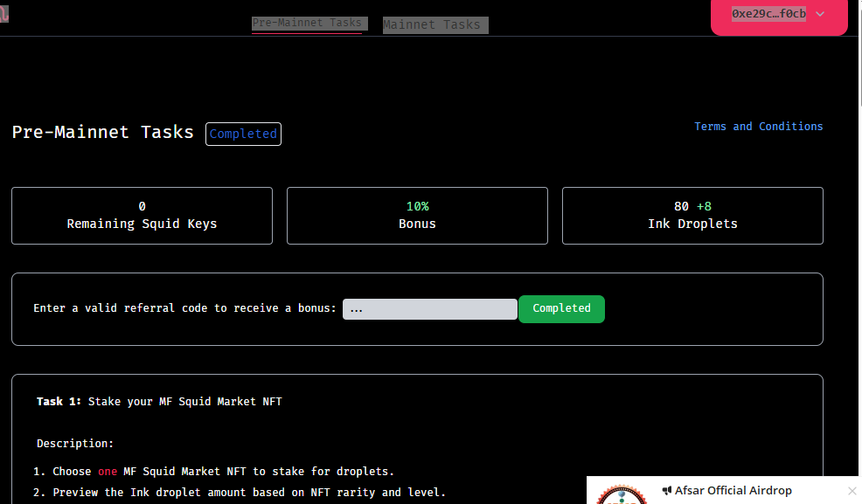
Task: Select the 10% Bonus card
Action: [x=417, y=216]
